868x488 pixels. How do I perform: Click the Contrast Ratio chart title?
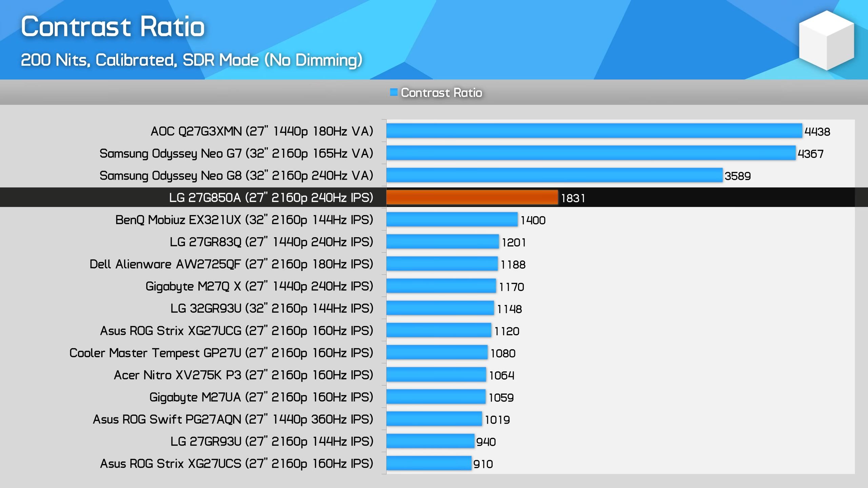[x=113, y=27]
